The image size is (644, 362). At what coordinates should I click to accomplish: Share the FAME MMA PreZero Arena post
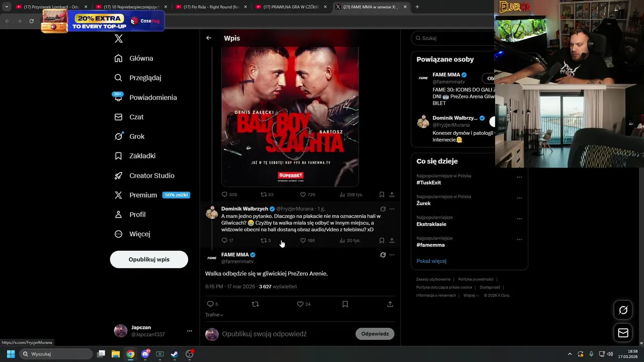390,304
